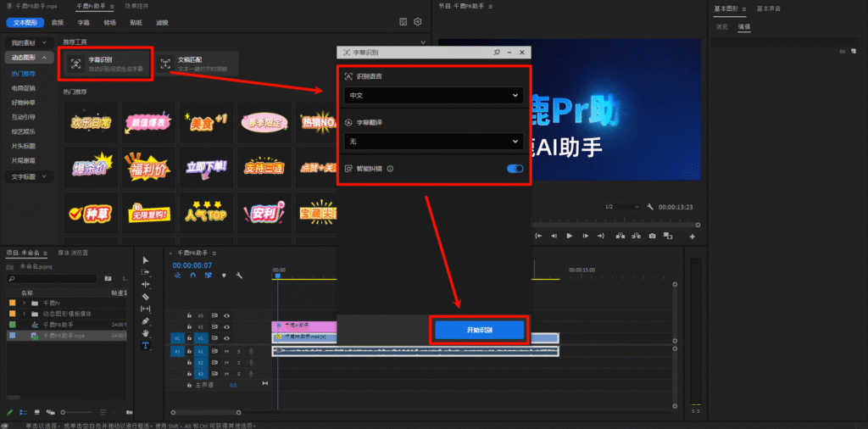Image resolution: width=868 pixels, height=429 pixels.
Task: Select the Pen tool
Action: tap(146, 321)
